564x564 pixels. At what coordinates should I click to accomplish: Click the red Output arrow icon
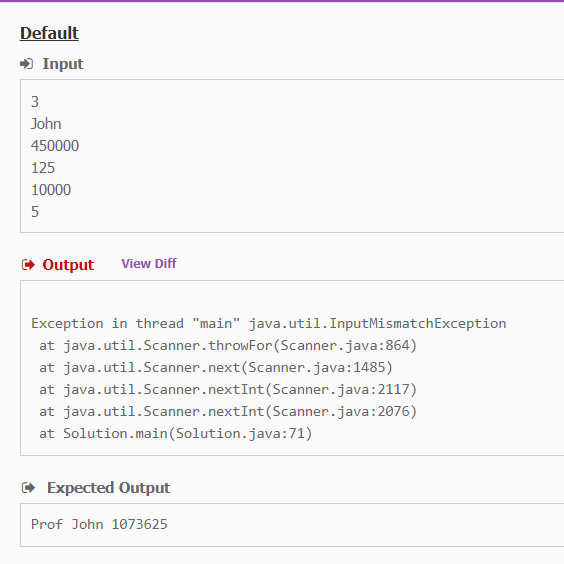28,265
